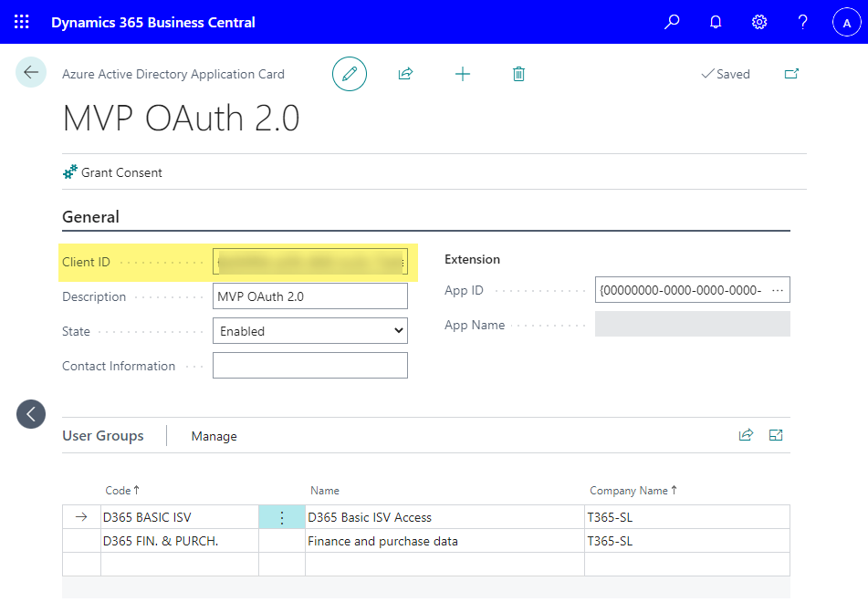
Task: Sort by the Code column header
Action: 122,490
